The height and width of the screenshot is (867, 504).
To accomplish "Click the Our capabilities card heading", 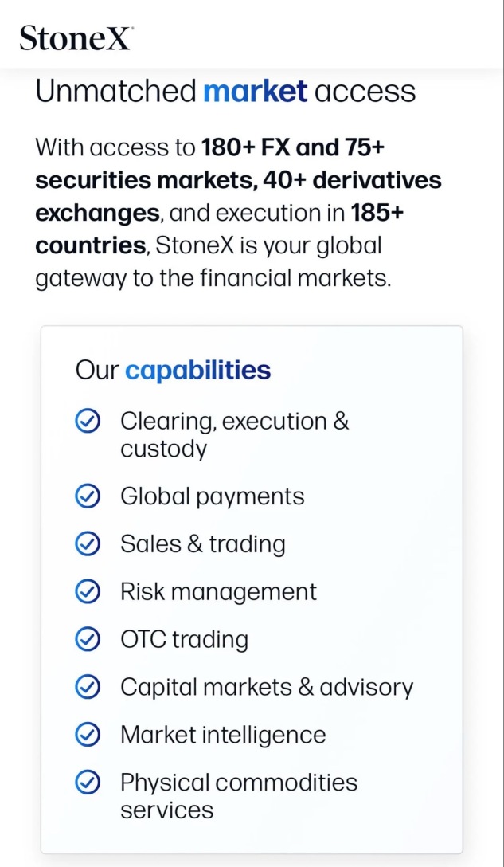I will click(x=173, y=371).
